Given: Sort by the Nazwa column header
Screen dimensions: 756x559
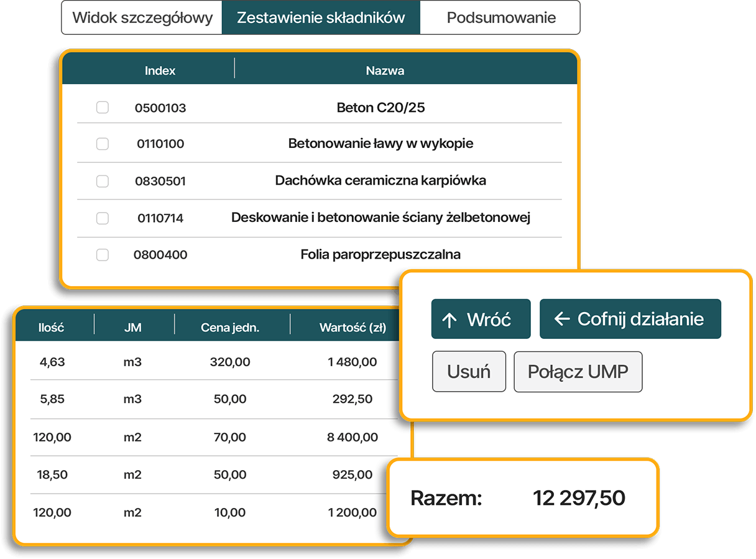Looking at the screenshot, I should click(x=385, y=70).
